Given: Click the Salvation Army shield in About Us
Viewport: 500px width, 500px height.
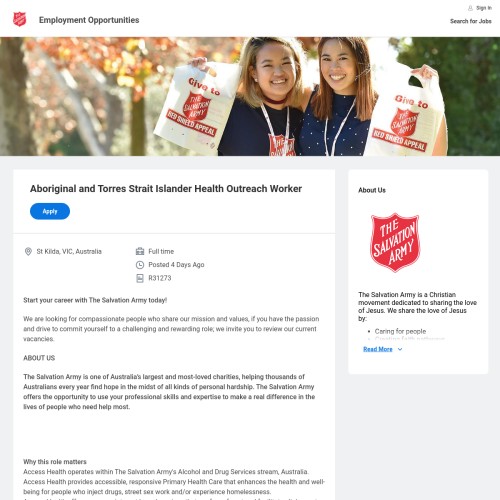Looking at the screenshot, I should click(x=395, y=242).
